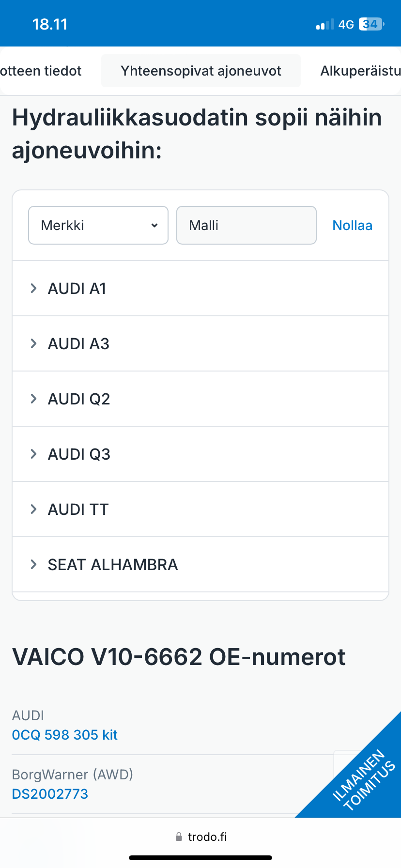Viewport: 401px width, 868px height.
Task: Click chevron next to AUDI Q3
Action: tap(33, 454)
